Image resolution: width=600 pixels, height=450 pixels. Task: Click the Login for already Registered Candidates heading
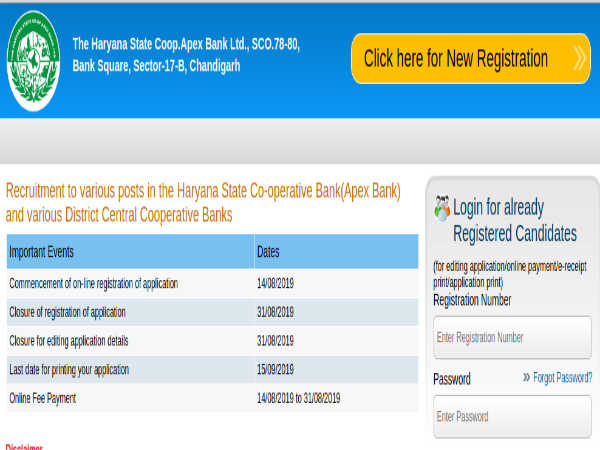(x=514, y=221)
